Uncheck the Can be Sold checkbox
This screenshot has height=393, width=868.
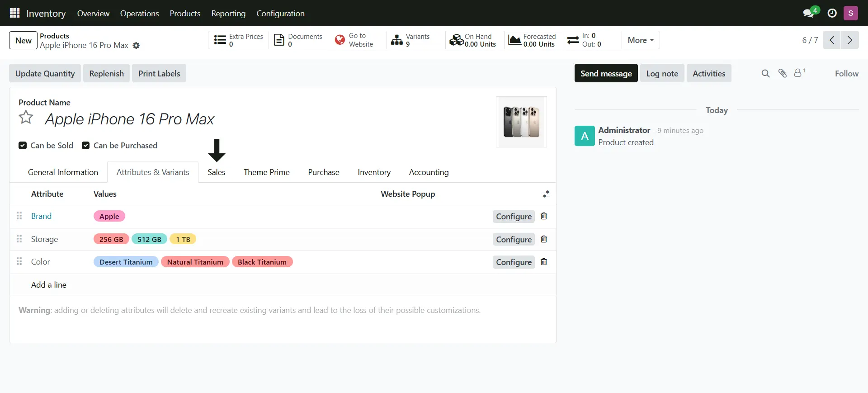coord(23,145)
